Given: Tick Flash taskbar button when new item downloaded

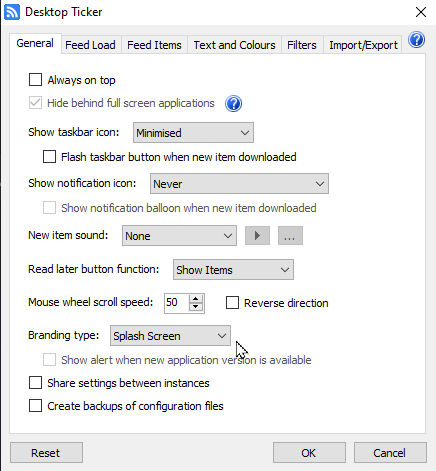Looking at the screenshot, I should point(49,157).
